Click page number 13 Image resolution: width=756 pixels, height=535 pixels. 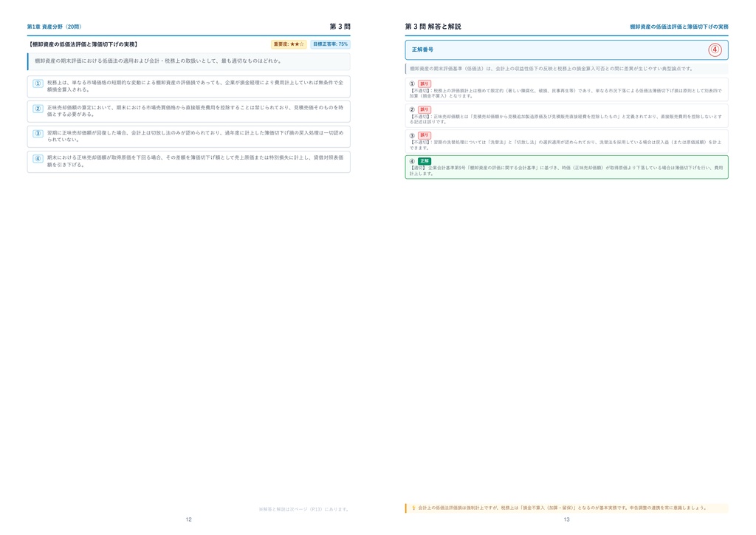pos(566,519)
